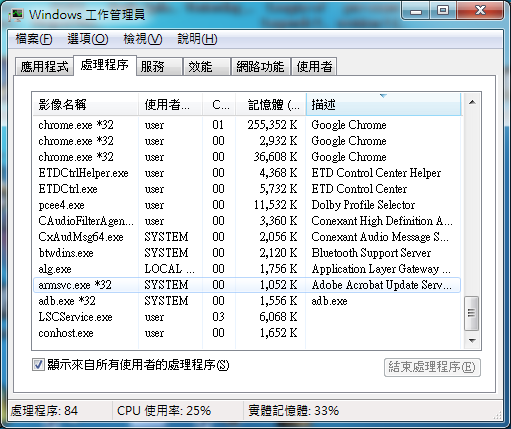Toggle 顯示來自所有使用者的處理程序 checkbox
Screen dimensions: 511x429
pyautogui.click(x=38, y=365)
